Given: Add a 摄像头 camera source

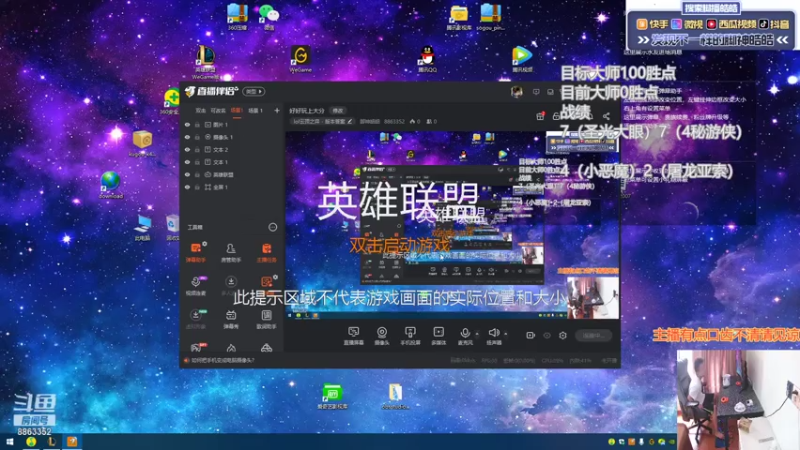Looking at the screenshot, I should tap(382, 336).
